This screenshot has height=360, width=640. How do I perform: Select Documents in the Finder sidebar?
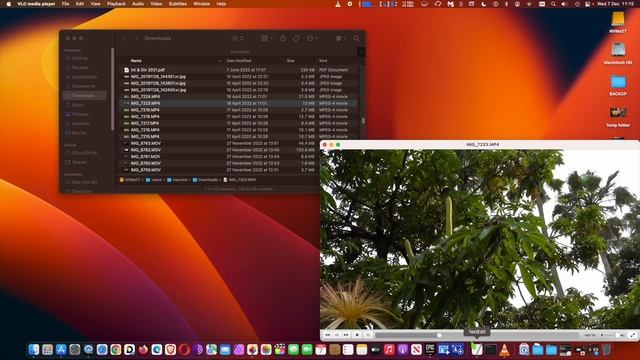pyautogui.click(x=83, y=86)
